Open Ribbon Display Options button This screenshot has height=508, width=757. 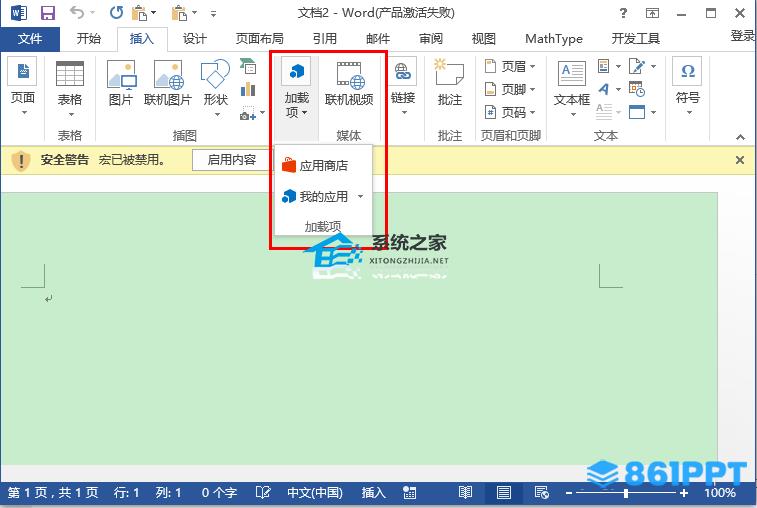click(x=652, y=13)
